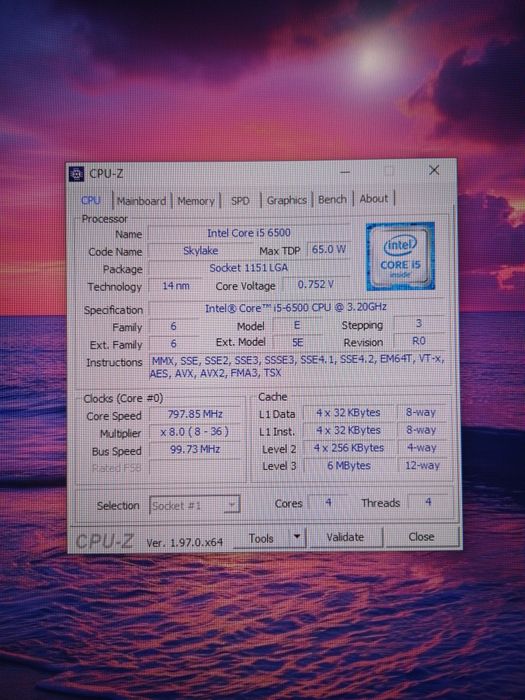Click the Core Voltage value '0.752 V'
Viewport: 525px width, 700px height.
coord(316,284)
